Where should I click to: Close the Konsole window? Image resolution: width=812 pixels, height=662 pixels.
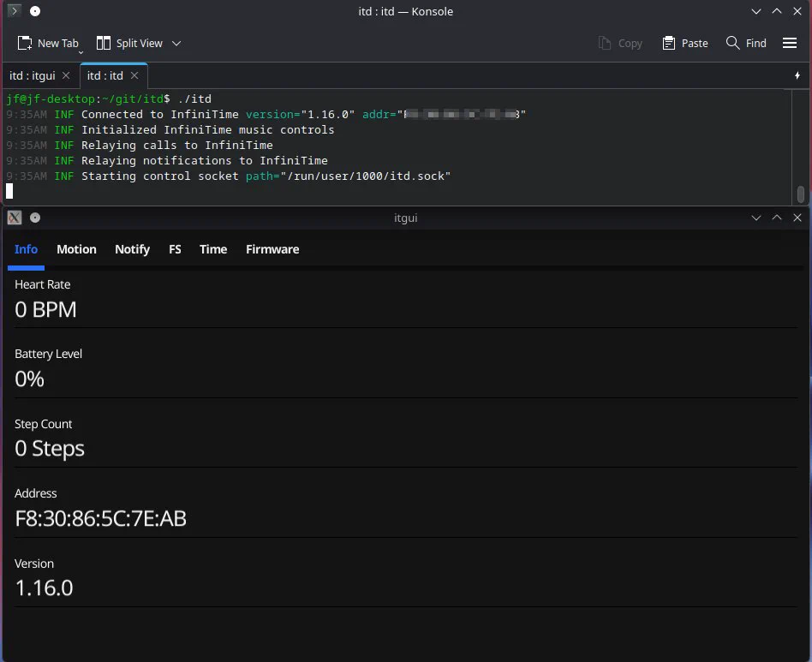797,11
